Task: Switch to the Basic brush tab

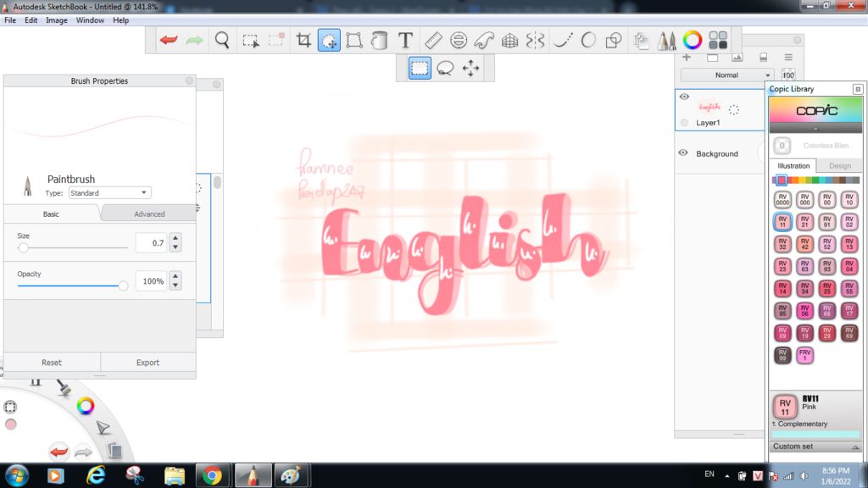Action: [51, 213]
